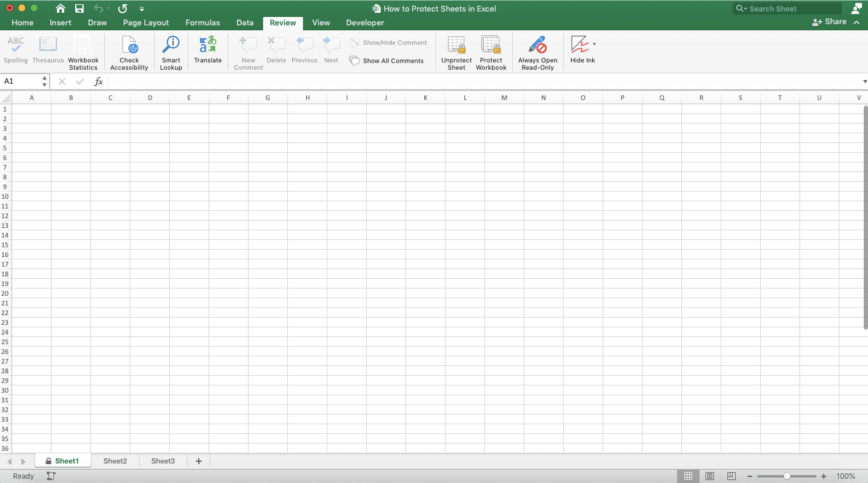Toggle Show All Comments
This screenshot has height=483, width=868.
tap(387, 61)
